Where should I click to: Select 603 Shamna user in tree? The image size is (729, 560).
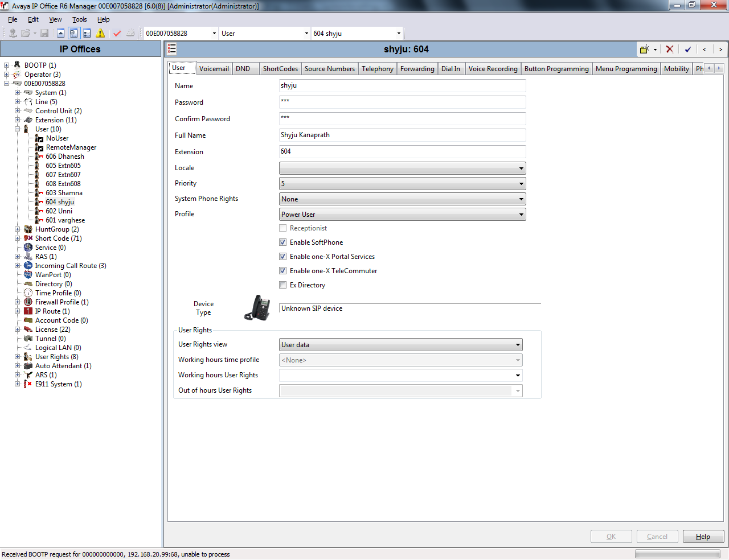(64, 193)
